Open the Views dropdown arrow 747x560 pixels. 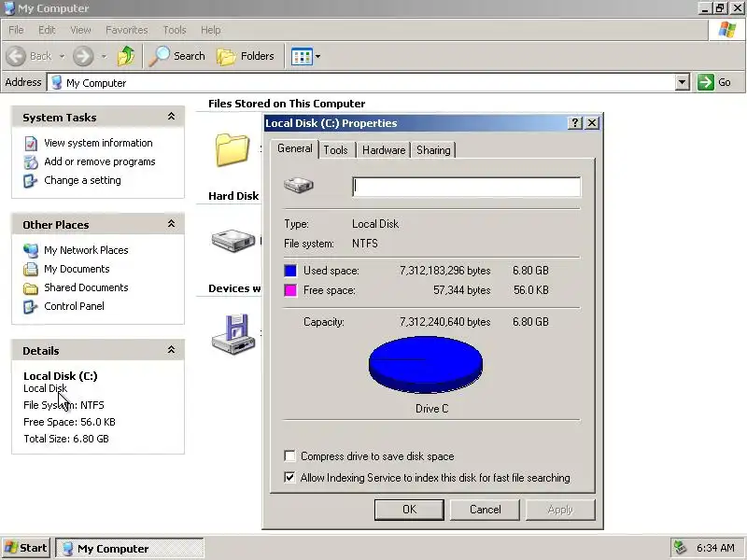pos(317,56)
